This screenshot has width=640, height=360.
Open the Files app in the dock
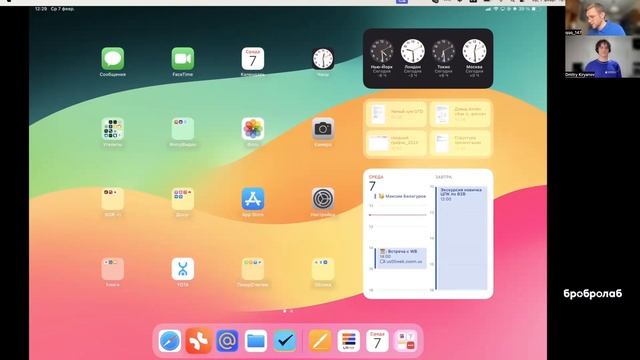(x=256, y=341)
